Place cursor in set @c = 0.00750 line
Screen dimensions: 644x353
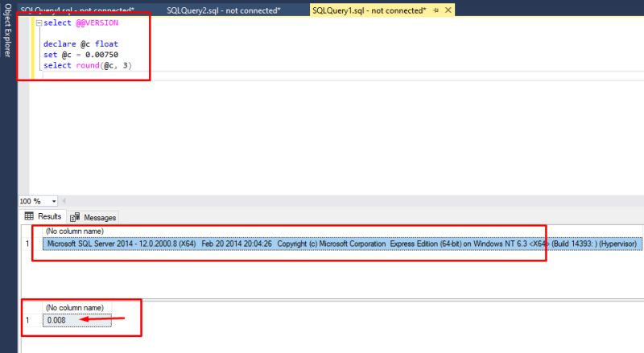(x=80, y=55)
